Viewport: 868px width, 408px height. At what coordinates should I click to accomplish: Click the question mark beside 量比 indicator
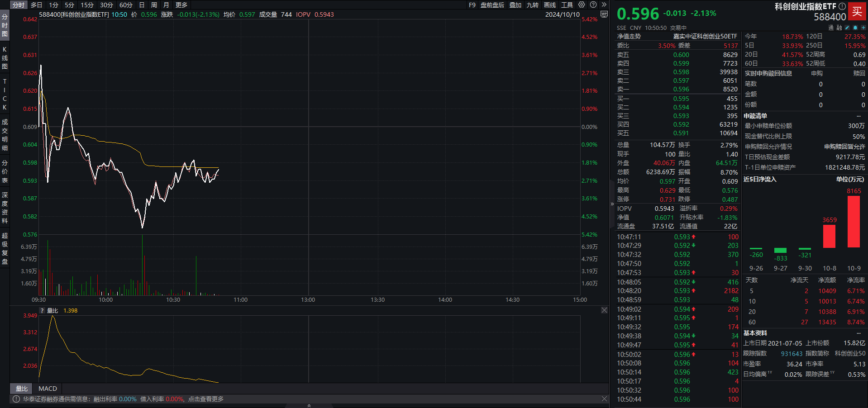pos(42,311)
